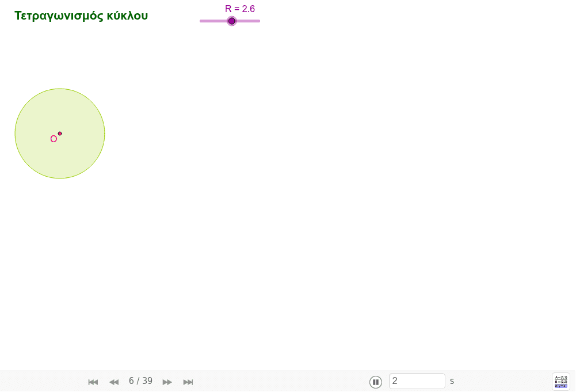Click the 6 / 39 step counter
Screen dimensions: 576x392
pyautogui.click(x=140, y=381)
